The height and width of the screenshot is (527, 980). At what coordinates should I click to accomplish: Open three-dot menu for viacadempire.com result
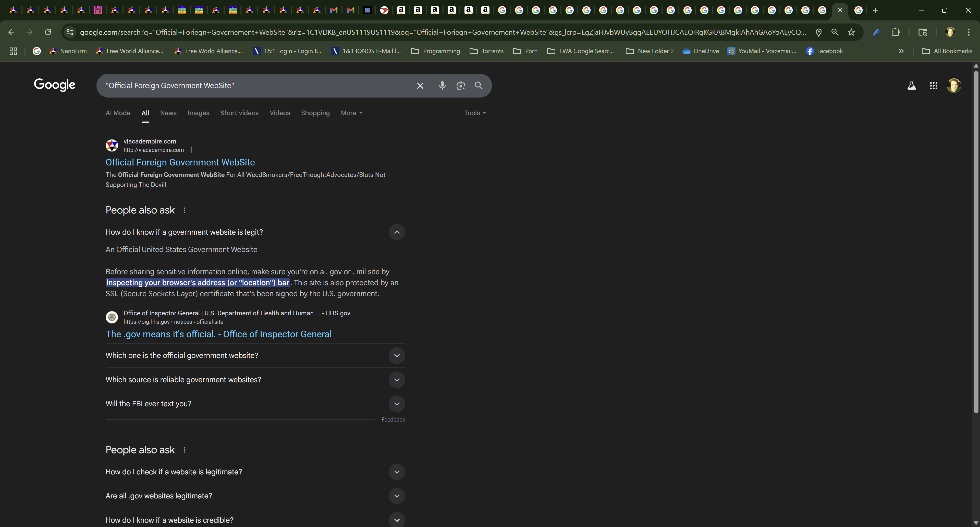point(191,150)
